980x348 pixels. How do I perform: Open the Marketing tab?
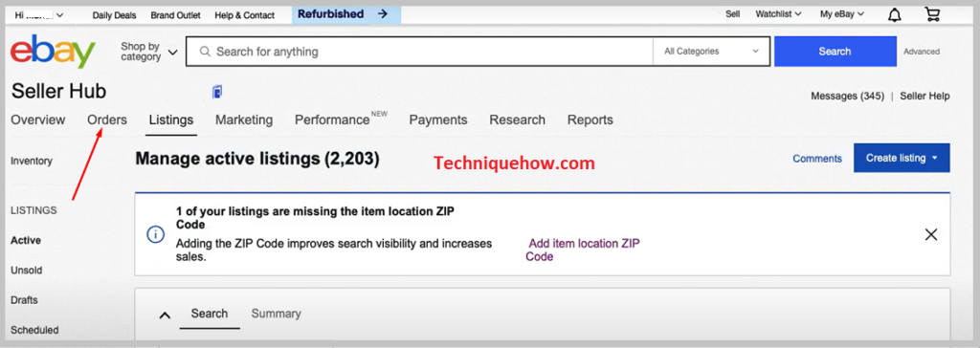pyautogui.click(x=244, y=120)
